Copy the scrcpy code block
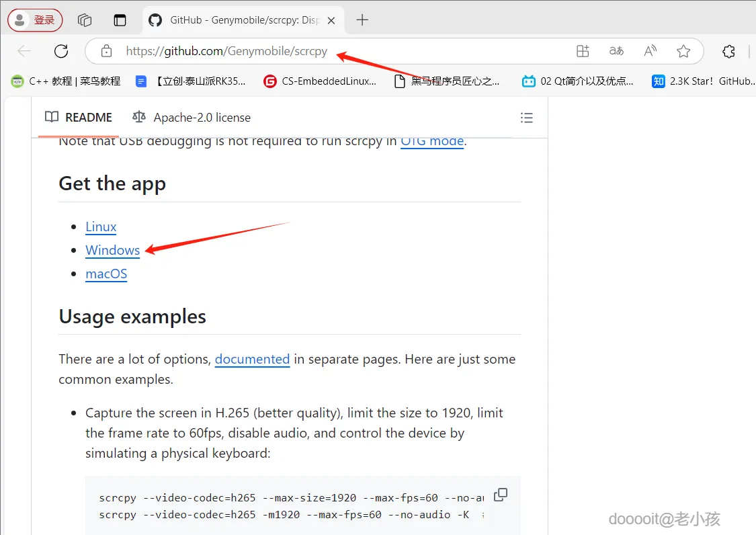The image size is (756, 535). point(501,495)
